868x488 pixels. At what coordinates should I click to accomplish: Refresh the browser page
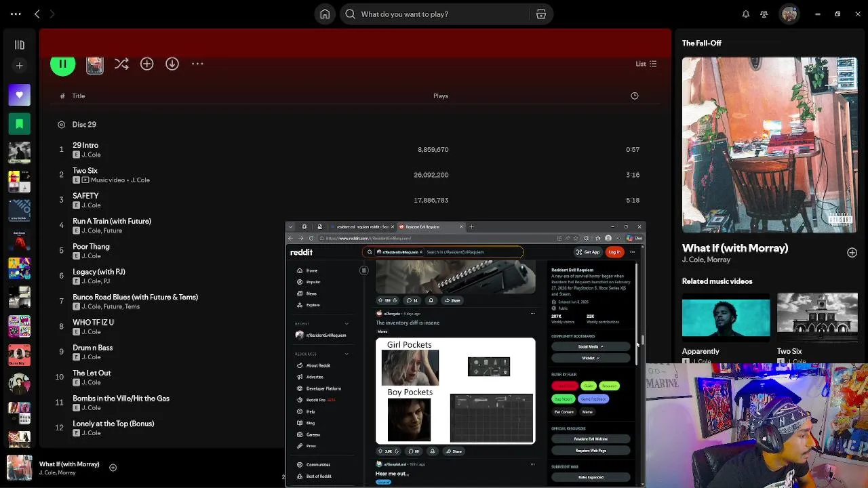pos(311,239)
